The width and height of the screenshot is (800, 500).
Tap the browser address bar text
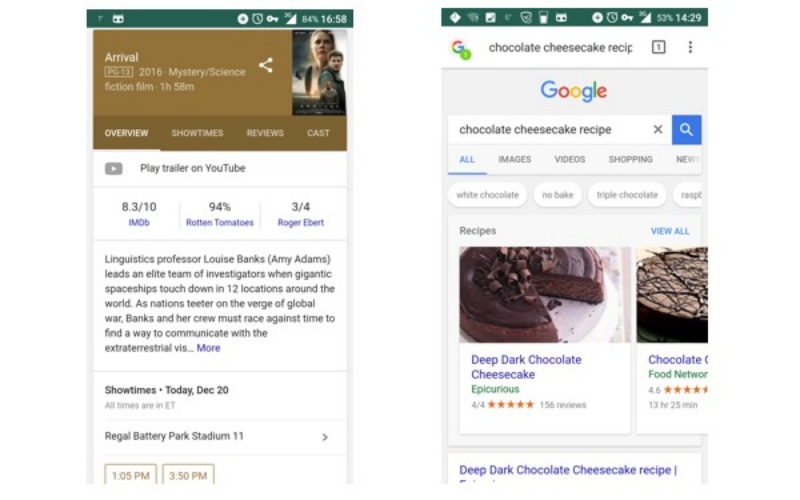coord(560,47)
